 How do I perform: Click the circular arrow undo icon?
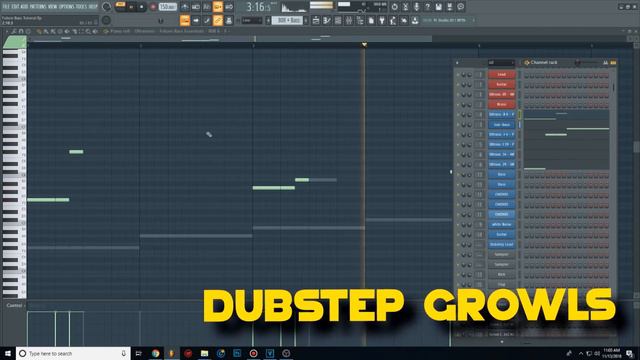pos(394,7)
